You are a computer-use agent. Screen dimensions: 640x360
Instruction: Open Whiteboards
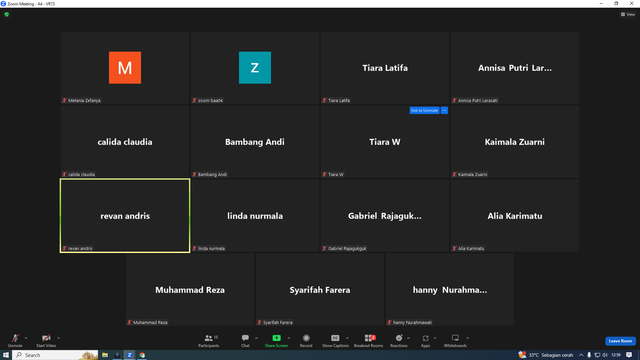coord(455,340)
